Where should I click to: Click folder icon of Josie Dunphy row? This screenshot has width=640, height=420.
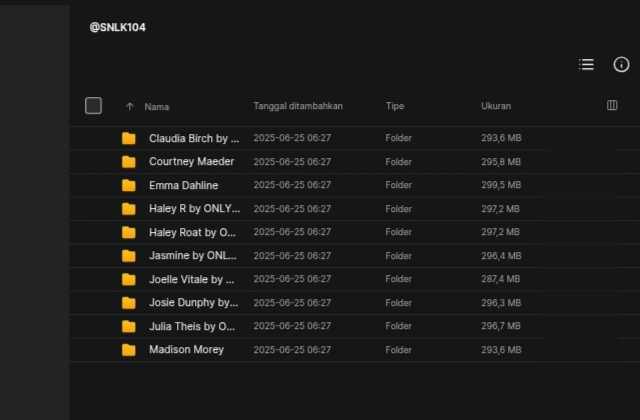tap(129, 303)
